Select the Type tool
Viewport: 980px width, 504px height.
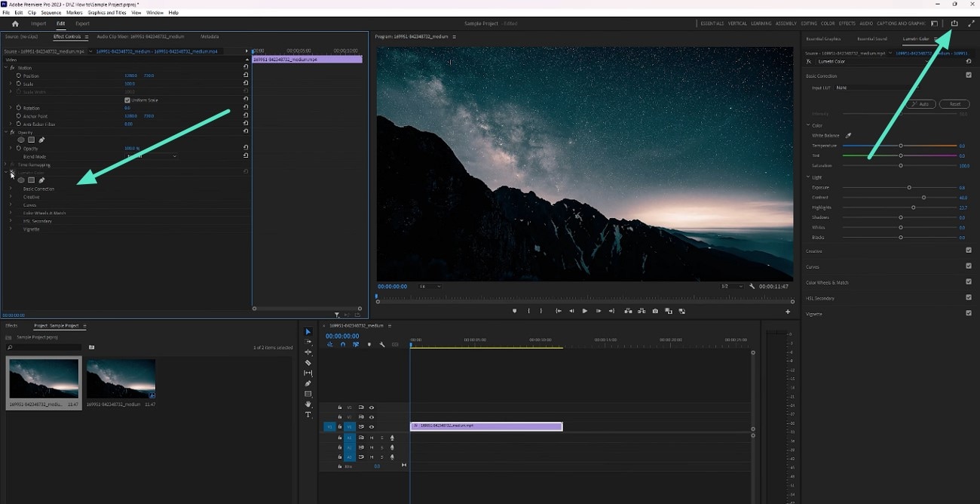click(x=308, y=413)
